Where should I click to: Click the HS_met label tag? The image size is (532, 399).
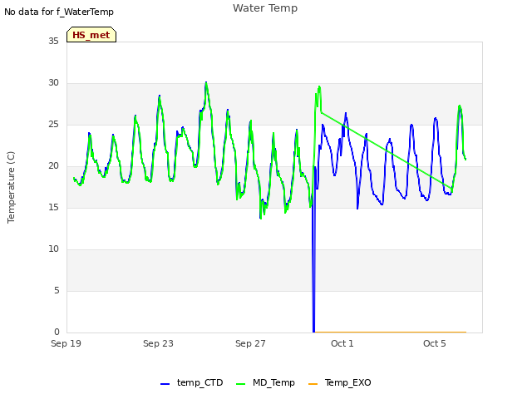point(91,35)
